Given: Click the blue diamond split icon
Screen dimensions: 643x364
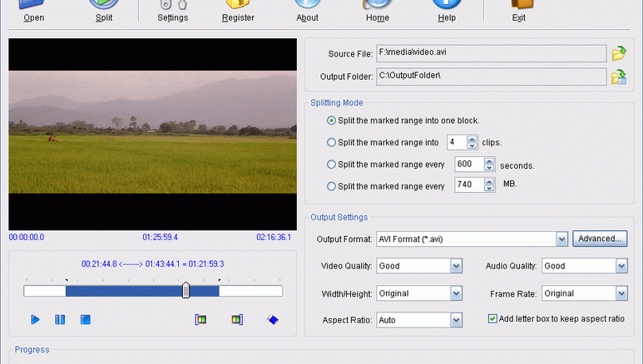Looking at the screenshot, I should coord(272,319).
